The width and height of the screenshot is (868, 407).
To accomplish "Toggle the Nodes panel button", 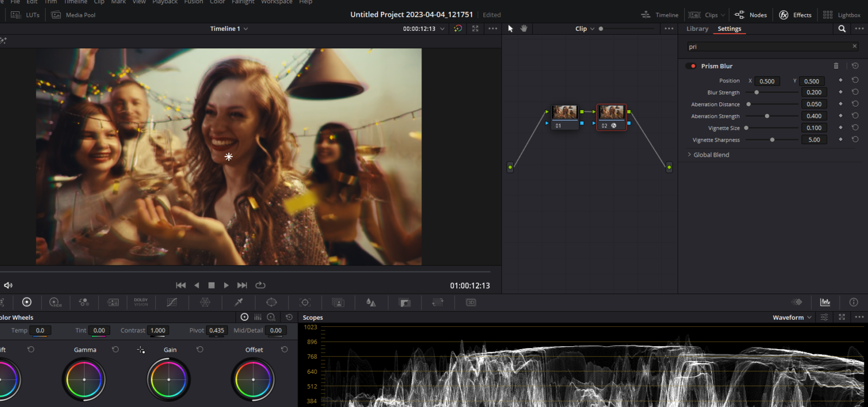I will tap(751, 15).
